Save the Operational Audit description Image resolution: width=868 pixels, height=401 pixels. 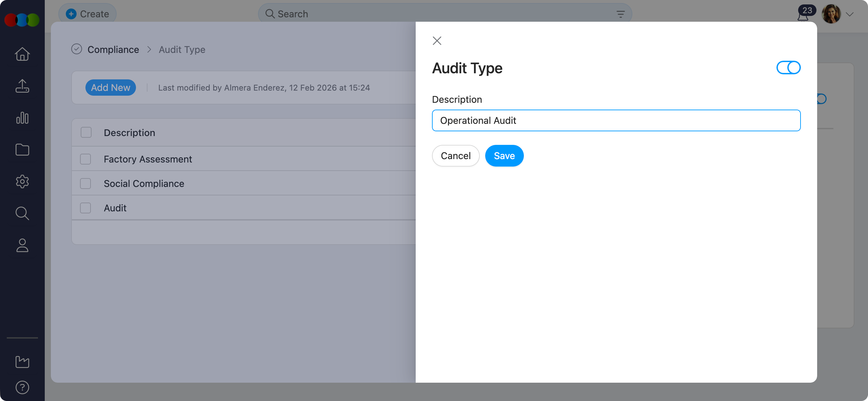pyautogui.click(x=504, y=156)
